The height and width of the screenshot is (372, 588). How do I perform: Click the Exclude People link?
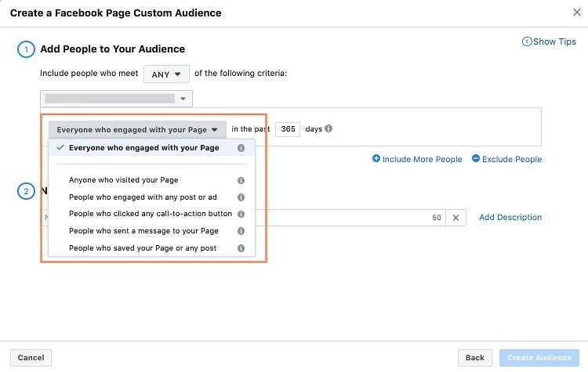506,159
